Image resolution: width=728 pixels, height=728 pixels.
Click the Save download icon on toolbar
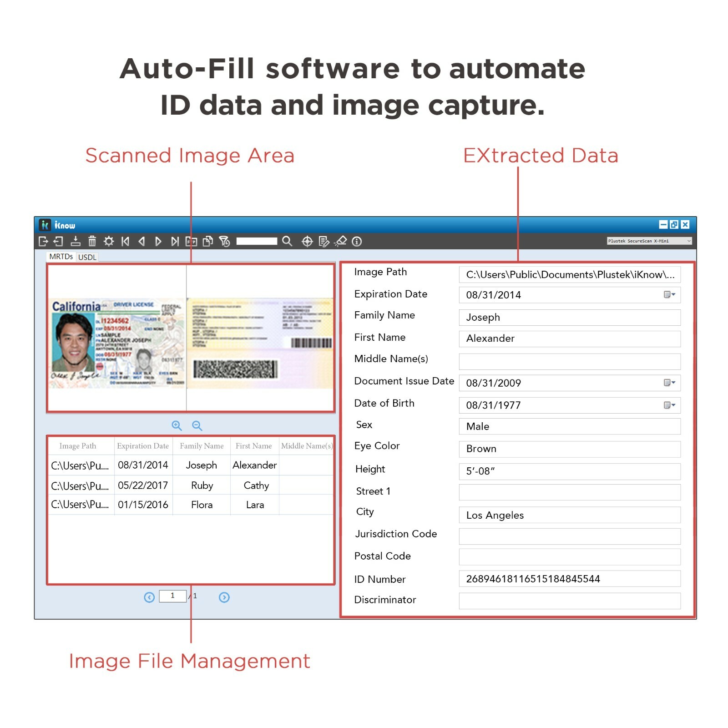pos(75,242)
